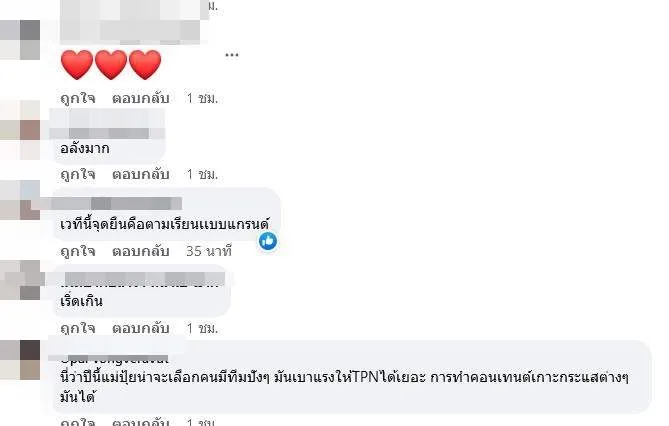Reply to the เวทีนี้จุดยืน comment
Image resolution: width=669 pixels, height=426 pixels.
pyautogui.click(x=141, y=251)
